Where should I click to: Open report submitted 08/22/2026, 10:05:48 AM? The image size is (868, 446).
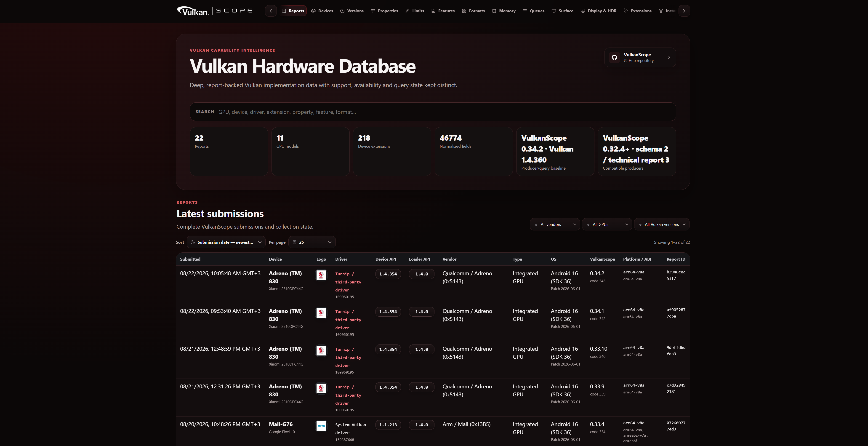click(433, 284)
